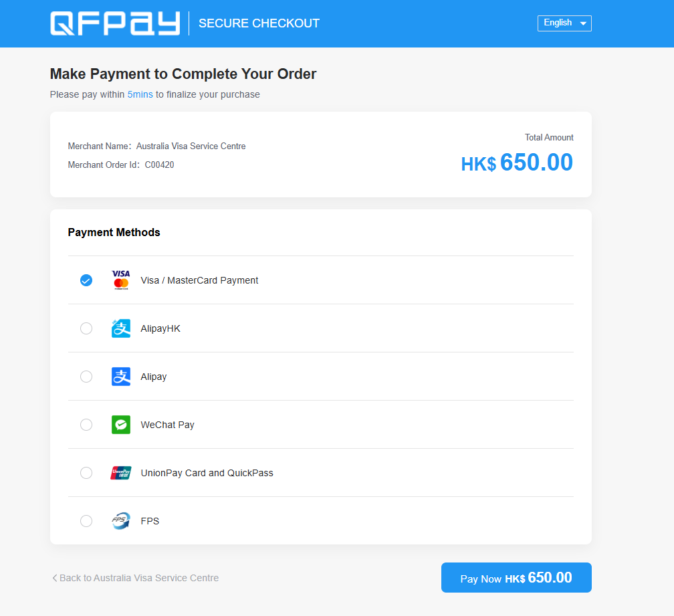Click the blue Alipay logo icon
This screenshot has height=616, width=674.
121,377
